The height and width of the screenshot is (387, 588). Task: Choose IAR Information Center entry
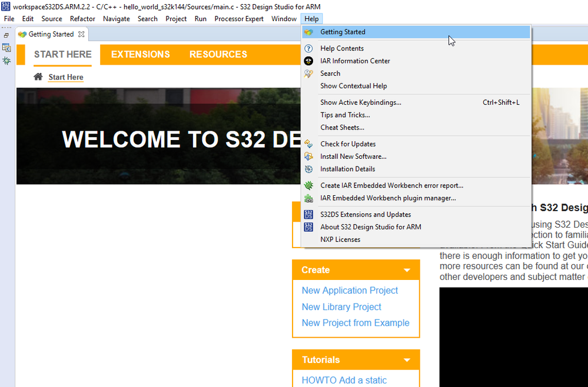coord(416,61)
